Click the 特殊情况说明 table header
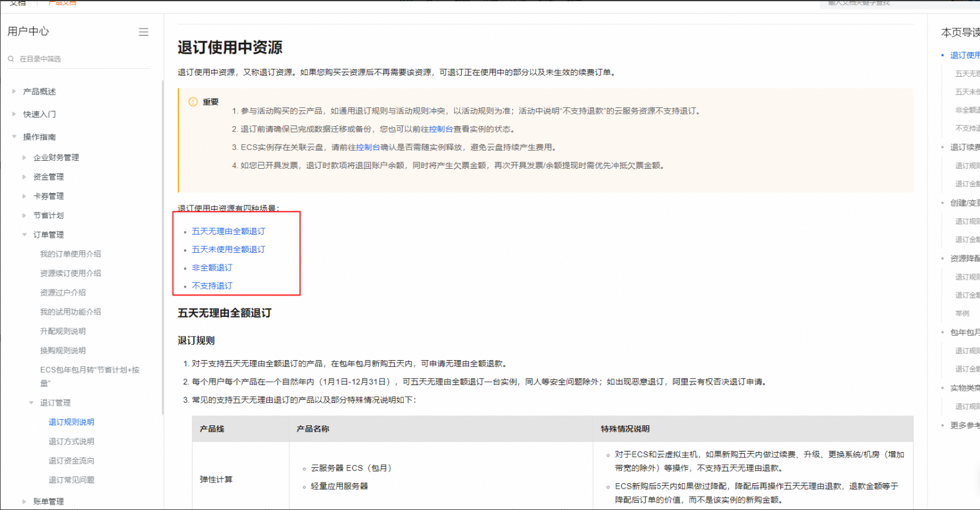This screenshot has height=510, width=980. coord(625,429)
